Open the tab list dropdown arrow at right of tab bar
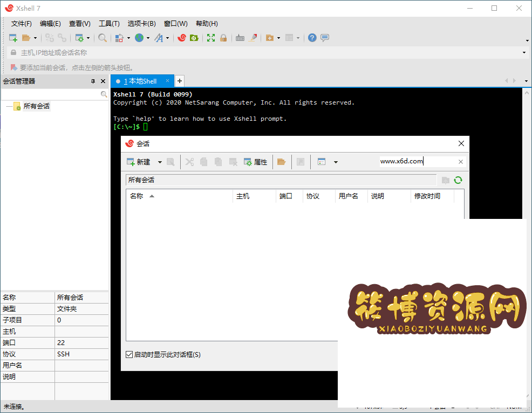This screenshot has width=532, height=413. pos(526,81)
